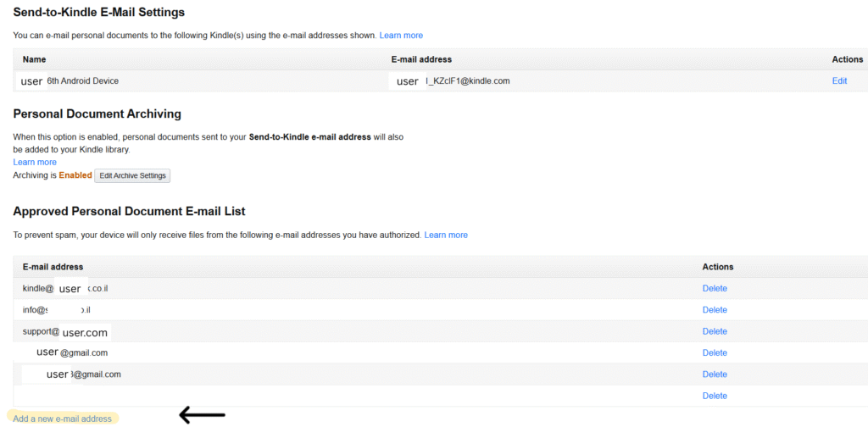
Task: Delete the second gmail.com address
Action: (x=715, y=374)
